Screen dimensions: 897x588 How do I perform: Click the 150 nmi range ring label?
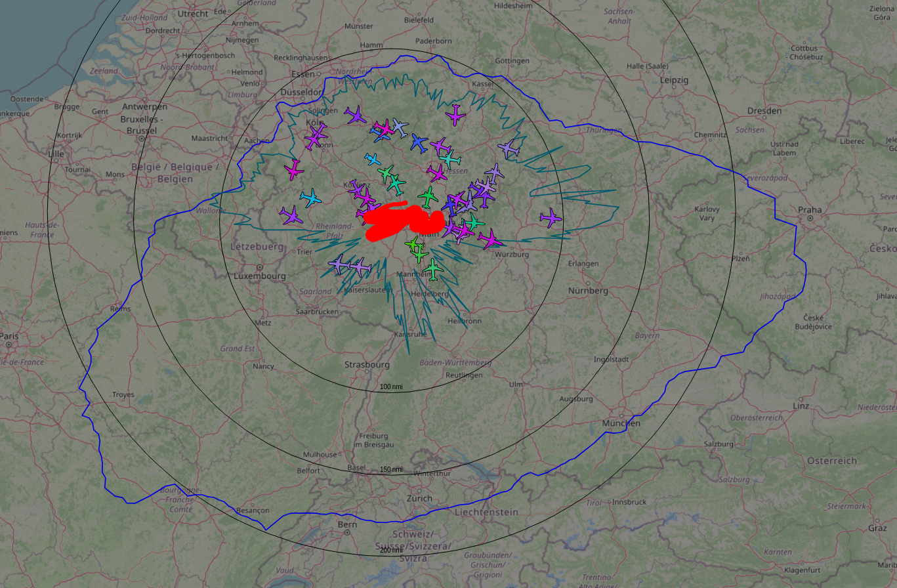[391, 469]
